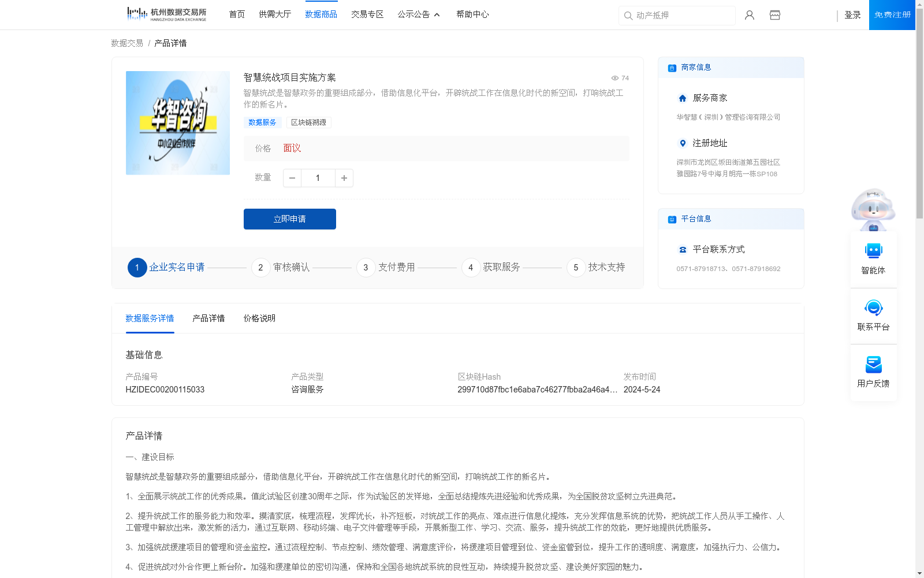Open the 首页 home page

coord(237,14)
